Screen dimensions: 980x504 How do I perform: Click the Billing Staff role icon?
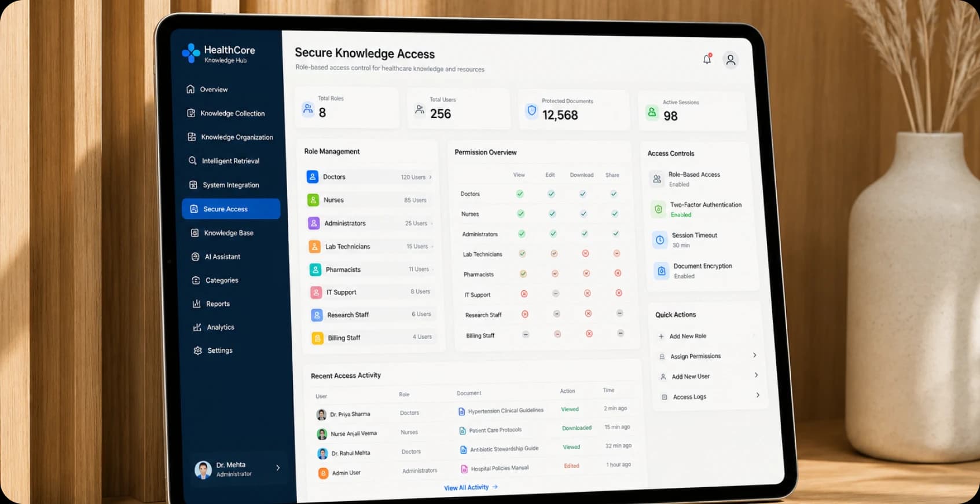pyautogui.click(x=317, y=338)
